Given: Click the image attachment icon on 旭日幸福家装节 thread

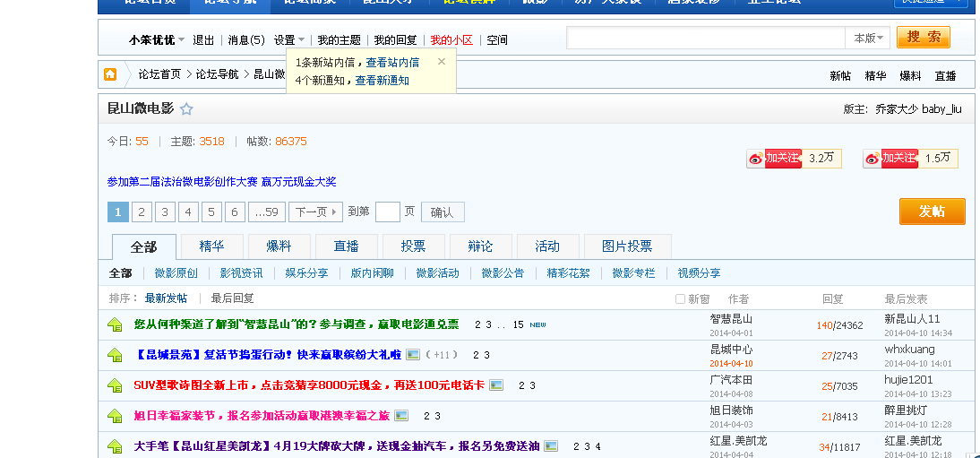Looking at the screenshot, I should coord(401,416).
